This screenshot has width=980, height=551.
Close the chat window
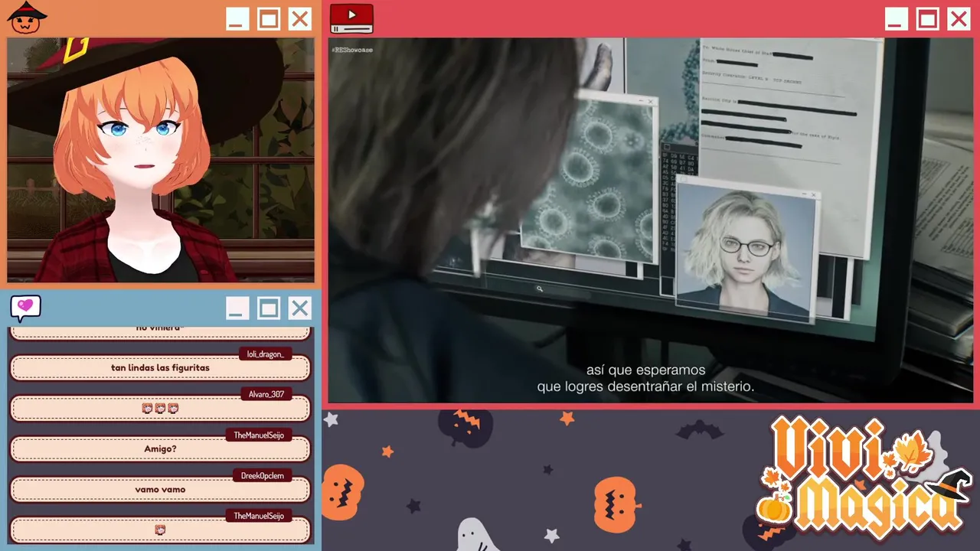click(x=300, y=308)
